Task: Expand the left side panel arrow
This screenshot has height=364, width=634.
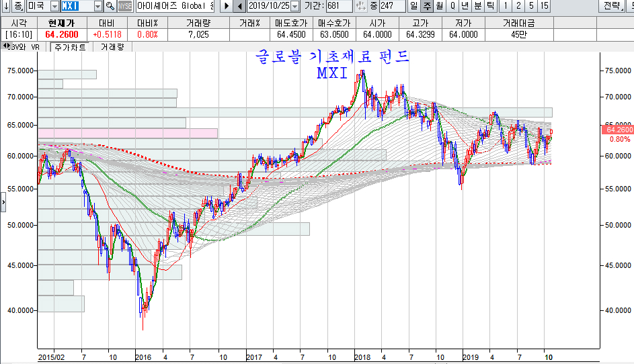Action: [x=3, y=201]
